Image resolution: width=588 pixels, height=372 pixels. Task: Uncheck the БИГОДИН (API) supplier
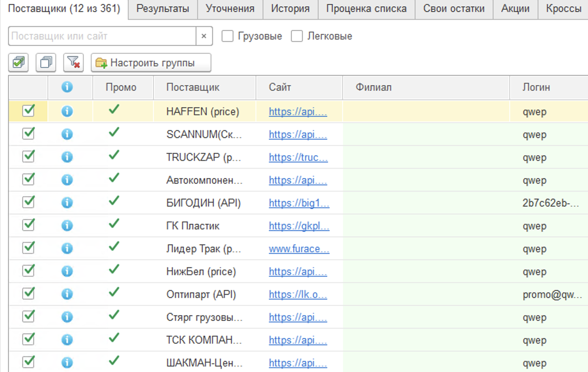[x=28, y=202]
